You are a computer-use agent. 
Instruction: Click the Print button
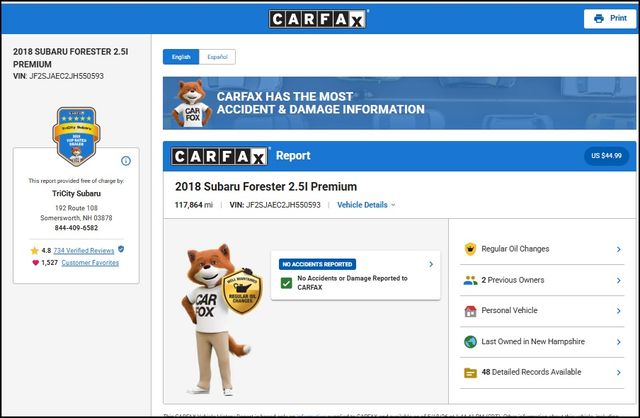(x=610, y=18)
